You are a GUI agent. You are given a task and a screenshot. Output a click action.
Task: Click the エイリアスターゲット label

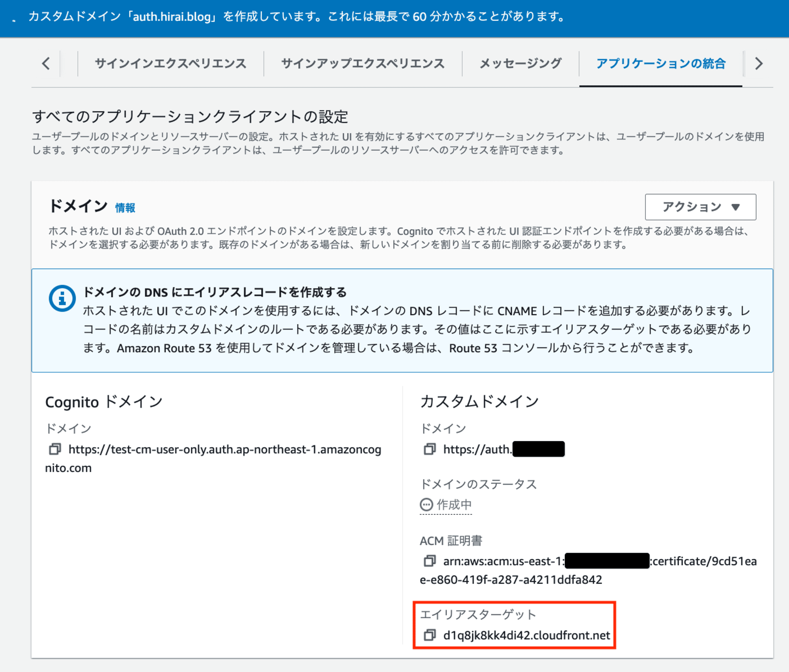(478, 614)
